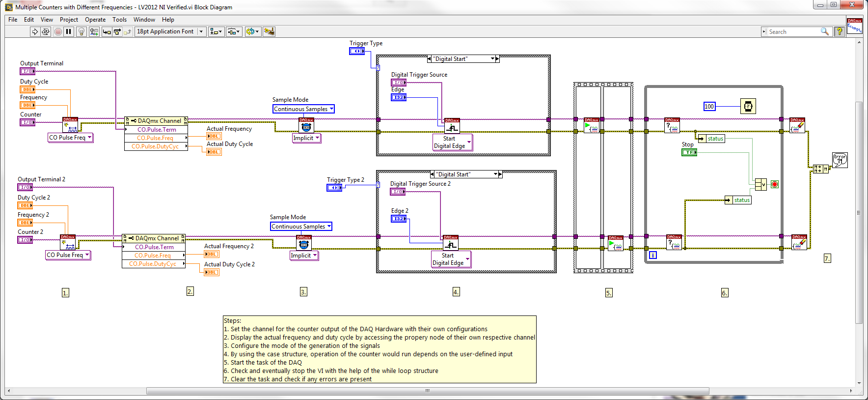The height and width of the screenshot is (400, 868).
Task: Click Step Over button
Action: coord(117,31)
